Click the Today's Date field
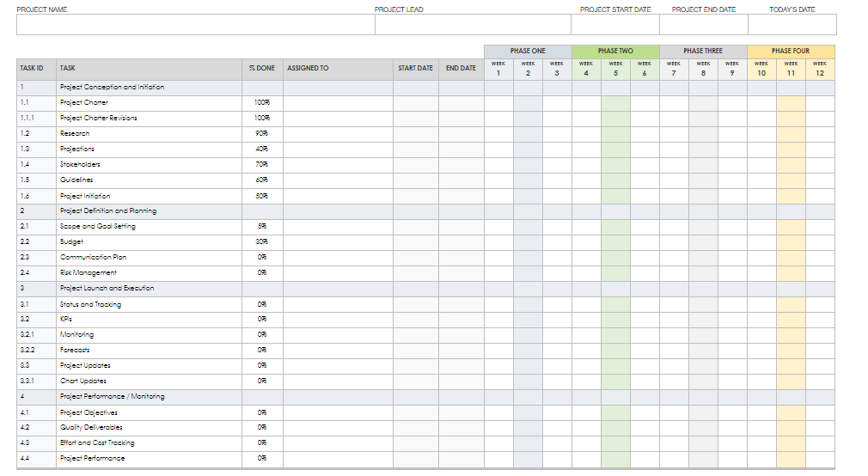Screen dimensions: 868x476 pyautogui.click(x=792, y=25)
